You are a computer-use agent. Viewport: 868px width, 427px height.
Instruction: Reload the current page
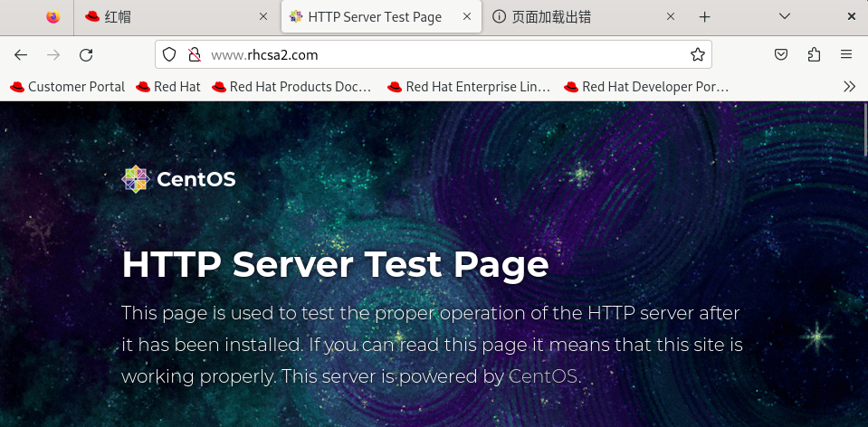86,55
